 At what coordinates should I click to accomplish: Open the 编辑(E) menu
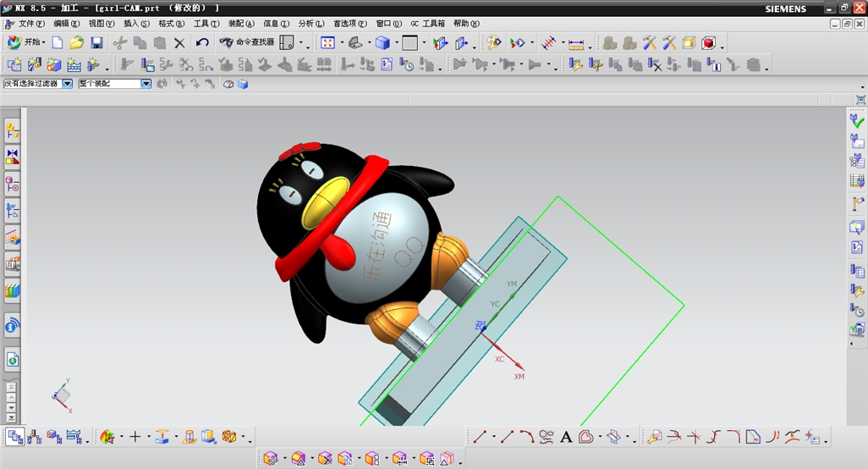coord(67,24)
